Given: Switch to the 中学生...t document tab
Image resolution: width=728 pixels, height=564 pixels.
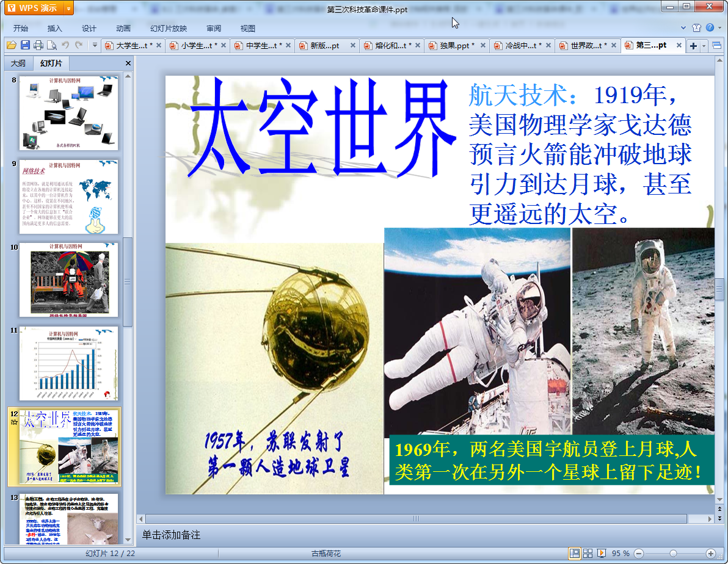Looking at the screenshot, I should [259, 46].
